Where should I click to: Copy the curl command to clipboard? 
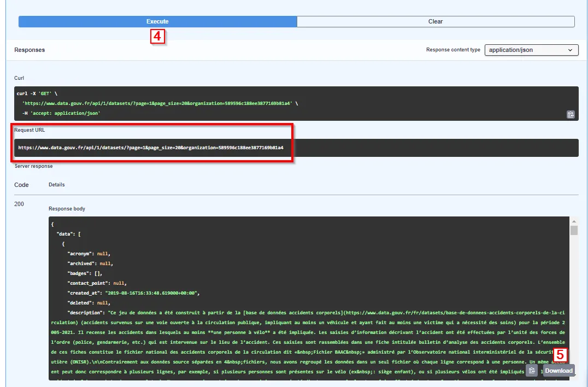click(571, 115)
